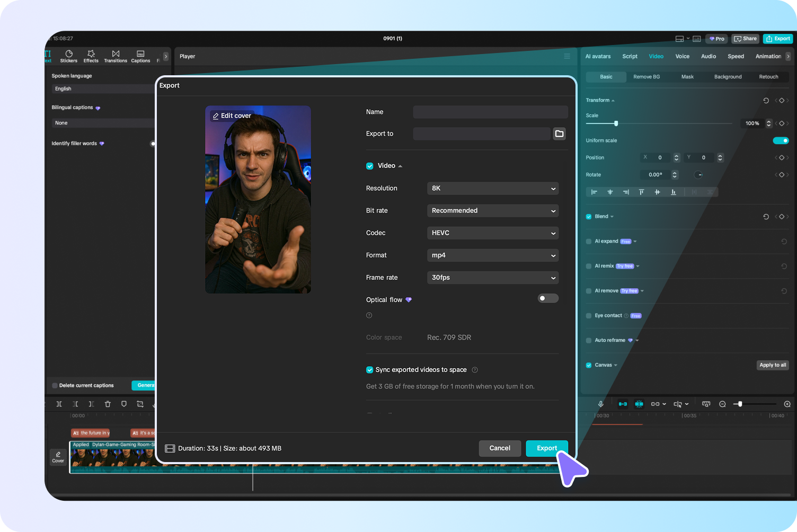Select the Captions panel icon
This screenshot has width=797, height=532.
140,56
